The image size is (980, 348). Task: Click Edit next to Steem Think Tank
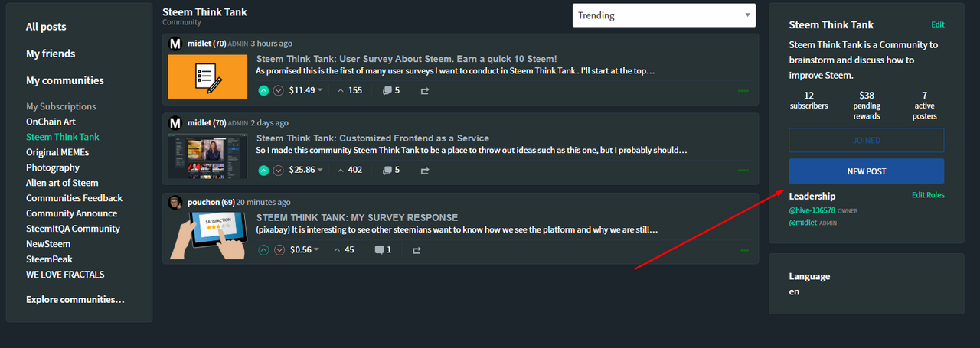point(938,24)
